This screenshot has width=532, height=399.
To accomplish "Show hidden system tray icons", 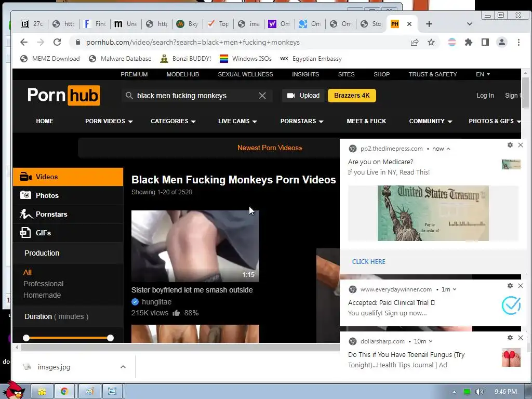I will pyautogui.click(x=454, y=392).
